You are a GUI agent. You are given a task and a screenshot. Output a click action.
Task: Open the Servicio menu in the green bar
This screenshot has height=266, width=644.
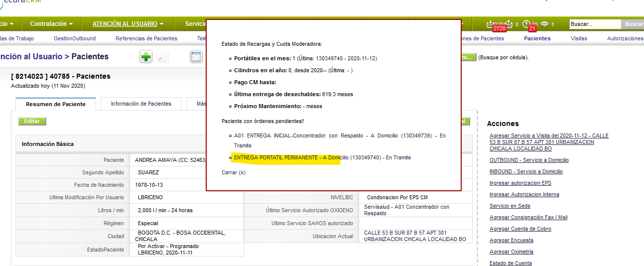click(195, 24)
